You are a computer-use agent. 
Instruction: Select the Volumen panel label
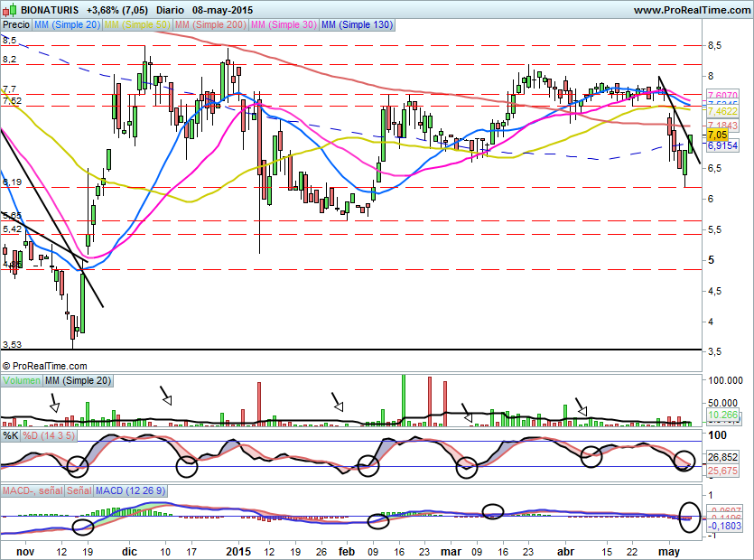click(x=22, y=380)
